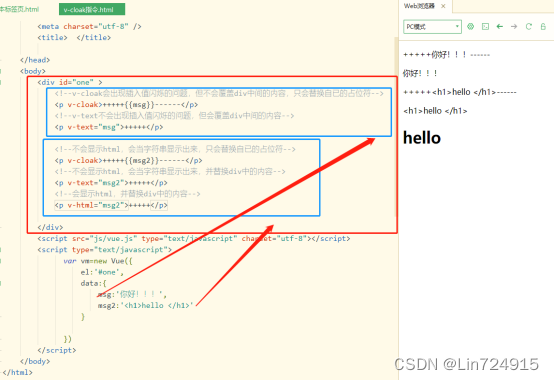Click the large hello heading in the preview

(x=422, y=138)
